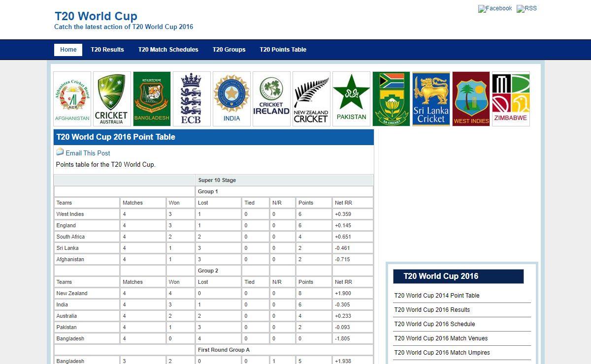
Task: Select the Cricket Australia team logo
Action: [x=112, y=99]
